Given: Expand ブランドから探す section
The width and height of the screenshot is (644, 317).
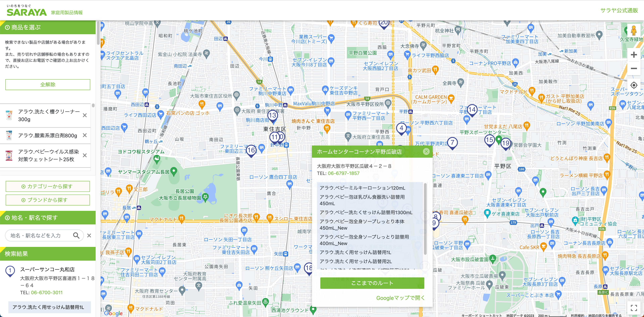Looking at the screenshot, I should tap(48, 200).
